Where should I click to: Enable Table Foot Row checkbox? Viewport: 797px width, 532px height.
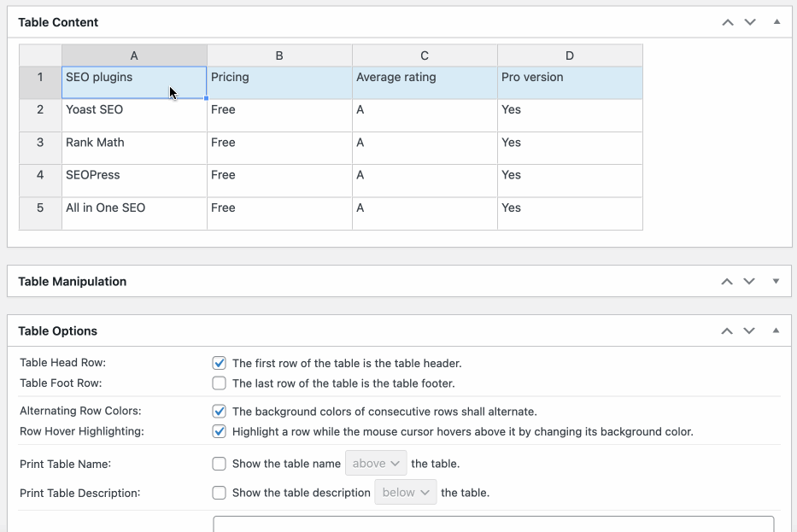[x=219, y=383]
